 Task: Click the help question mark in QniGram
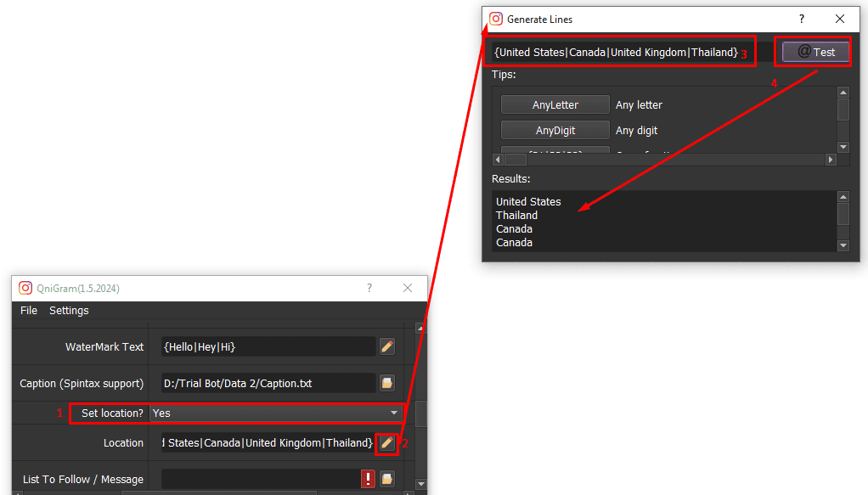(369, 288)
